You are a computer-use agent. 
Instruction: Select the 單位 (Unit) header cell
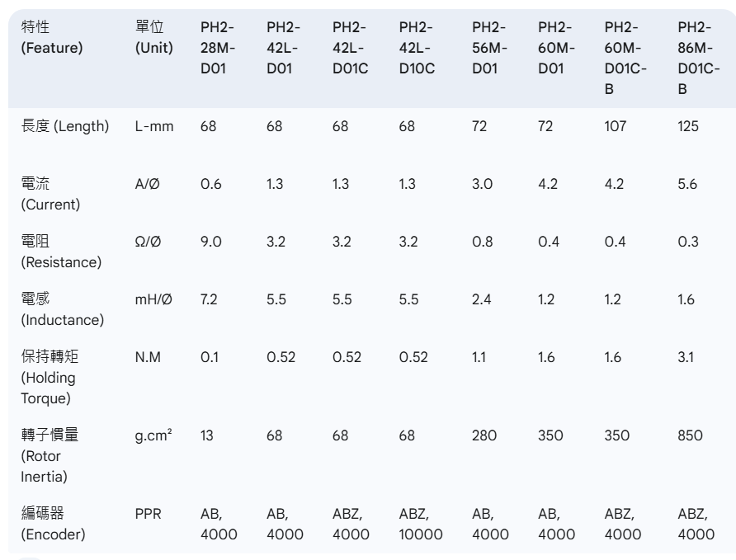(x=154, y=37)
